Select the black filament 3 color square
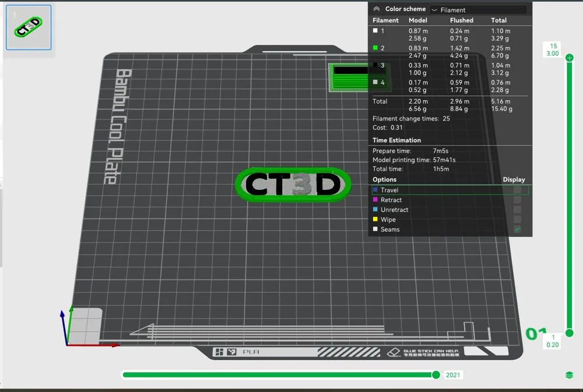Image resolution: width=583 pixels, height=392 pixels. click(x=377, y=65)
